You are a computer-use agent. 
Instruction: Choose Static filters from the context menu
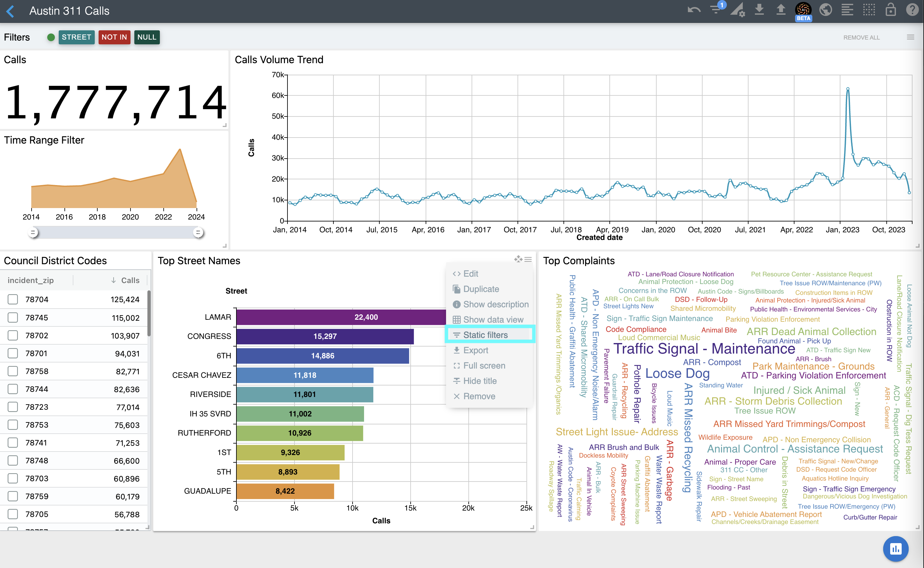[485, 335]
